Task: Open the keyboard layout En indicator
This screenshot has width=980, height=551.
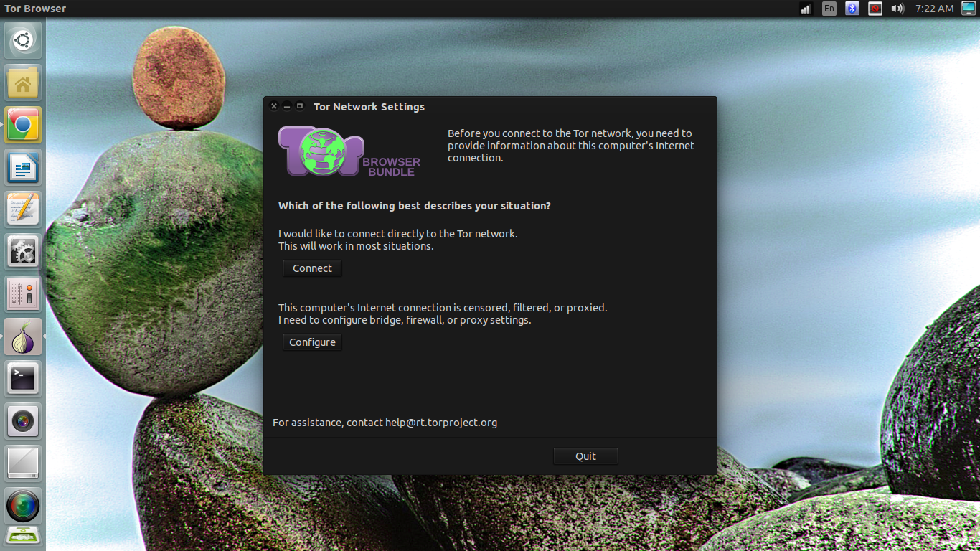Action: point(829,8)
